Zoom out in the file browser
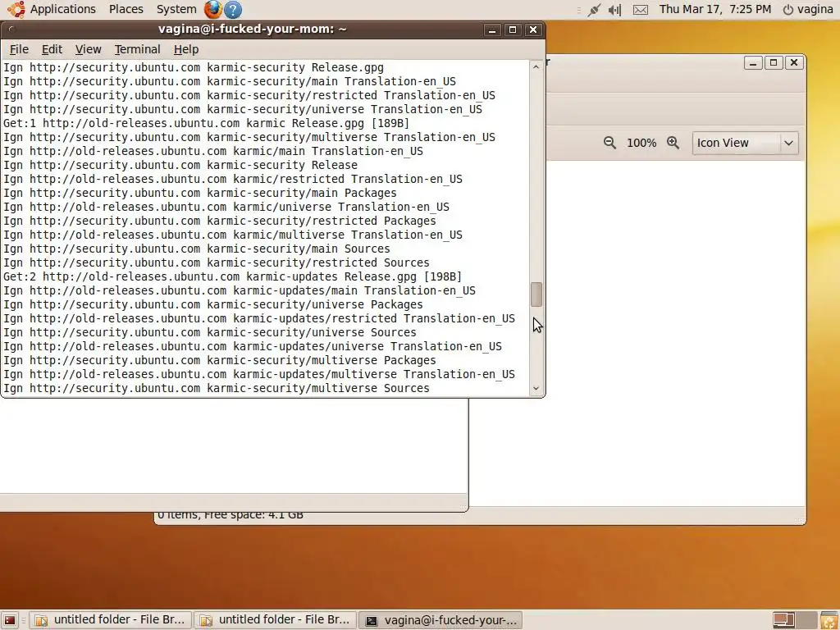 click(609, 143)
